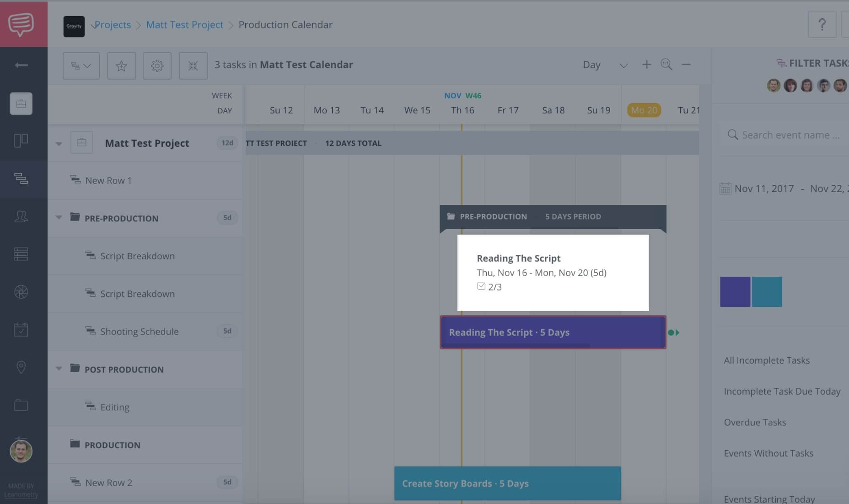This screenshot has height=504, width=849.
Task: Select the locations pin icon in the sidebar
Action: tap(21, 367)
